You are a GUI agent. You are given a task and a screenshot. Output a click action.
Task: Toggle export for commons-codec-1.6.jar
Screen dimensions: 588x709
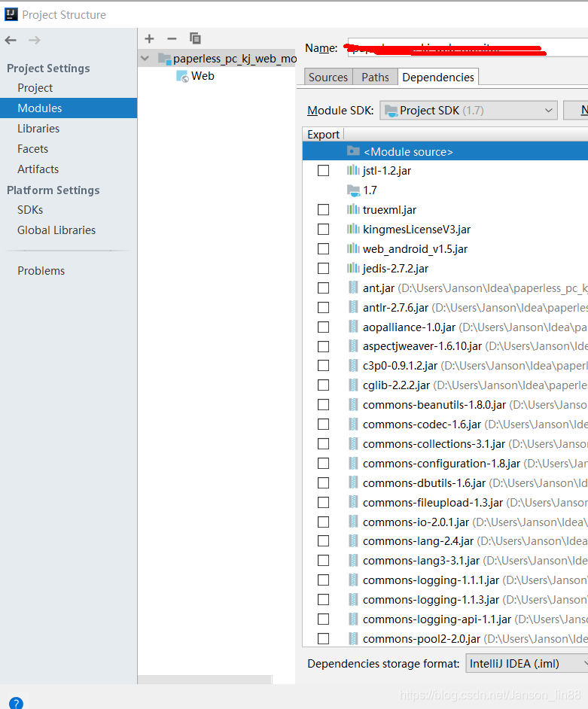click(324, 424)
